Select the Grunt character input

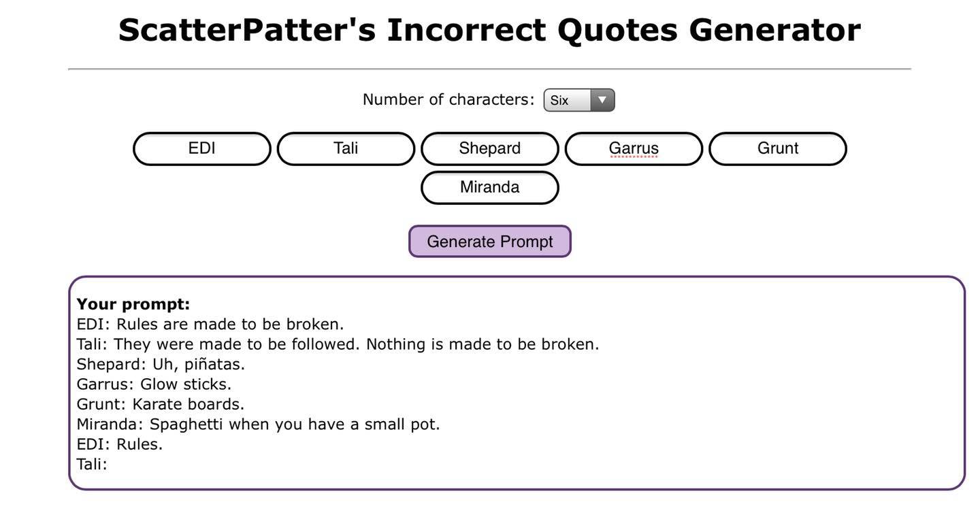point(778,148)
